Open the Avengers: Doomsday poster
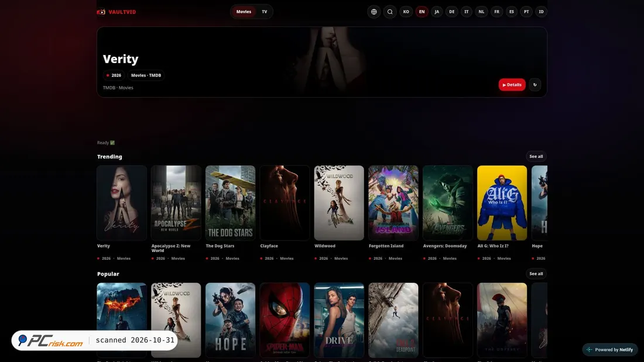644x362 pixels. (448, 203)
